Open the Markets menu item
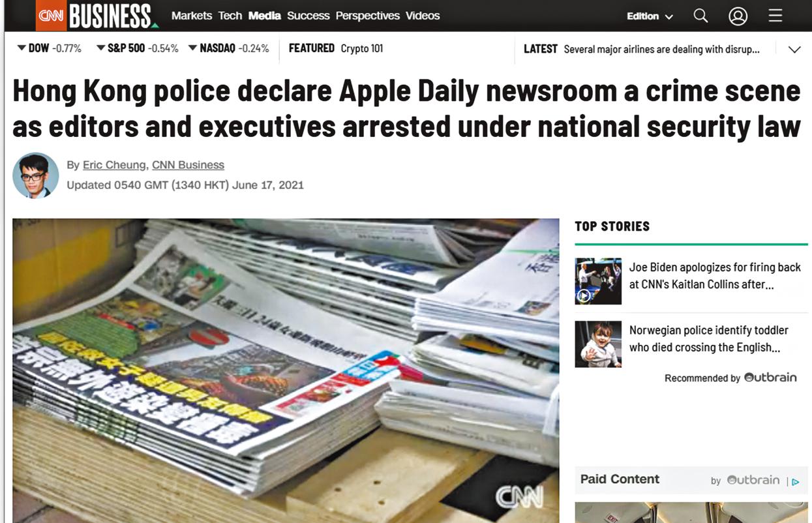812x523 pixels. coord(192,16)
